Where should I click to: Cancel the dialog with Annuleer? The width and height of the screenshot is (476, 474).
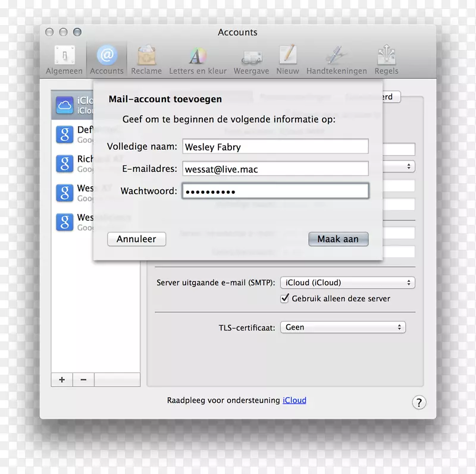tap(136, 238)
